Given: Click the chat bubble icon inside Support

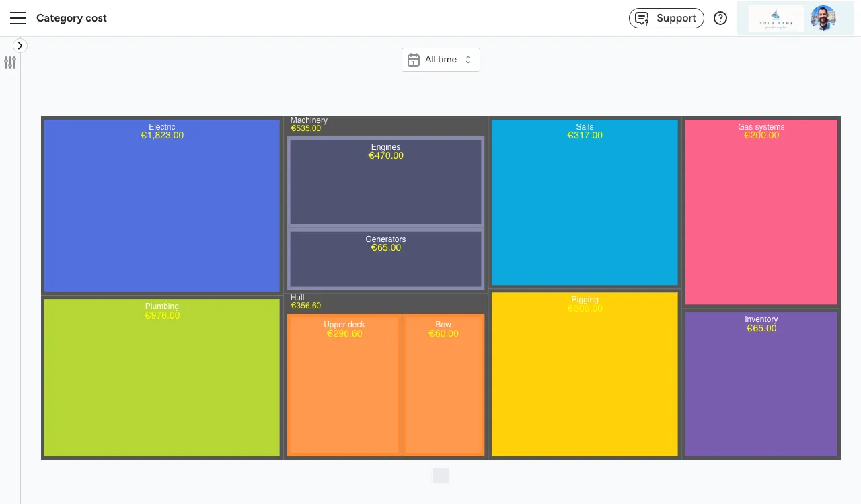Looking at the screenshot, I should (x=641, y=18).
